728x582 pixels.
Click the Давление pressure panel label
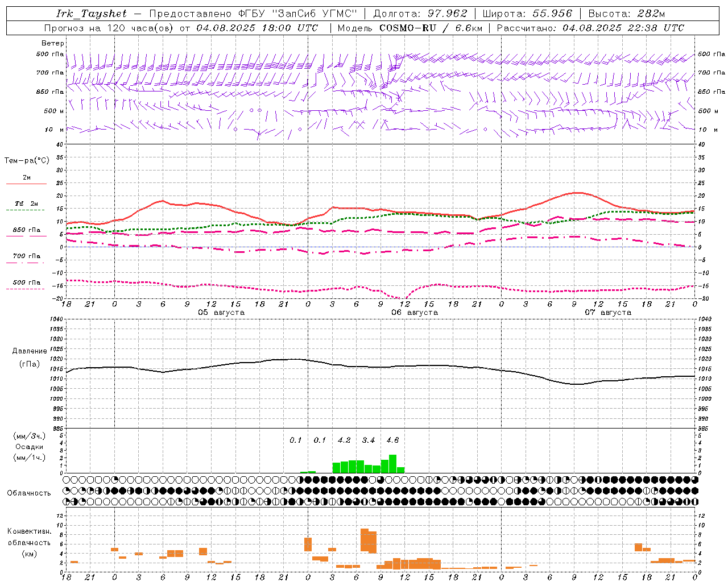[x=30, y=351]
